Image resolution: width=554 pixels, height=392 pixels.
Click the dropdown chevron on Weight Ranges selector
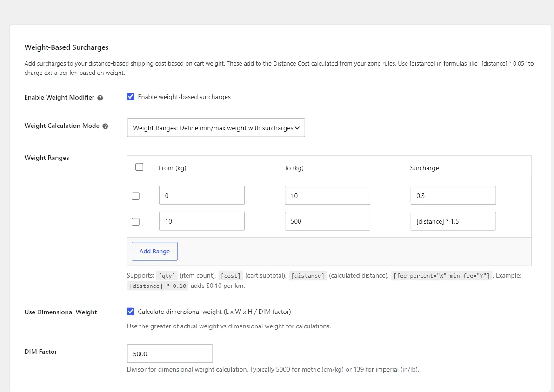click(297, 128)
